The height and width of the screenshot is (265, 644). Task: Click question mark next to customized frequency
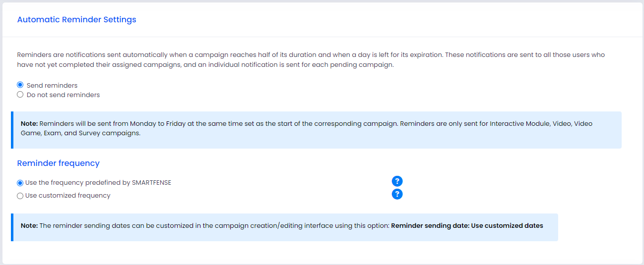pyautogui.click(x=397, y=194)
